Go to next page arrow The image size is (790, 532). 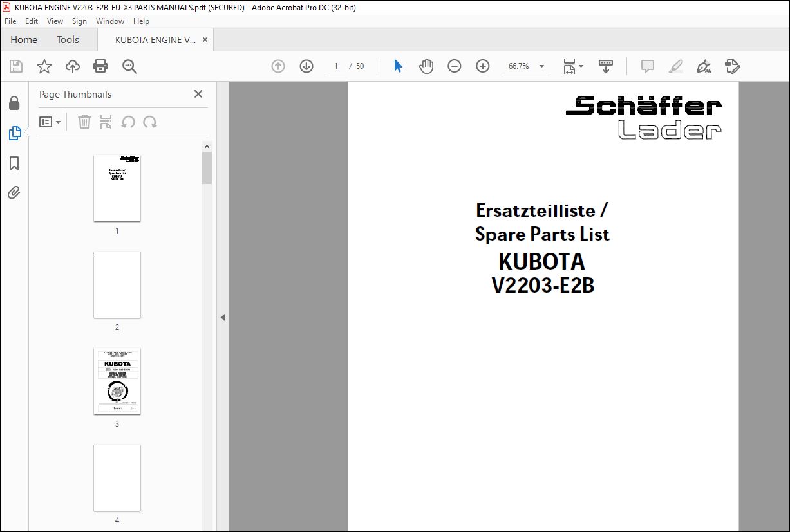coord(306,66)
